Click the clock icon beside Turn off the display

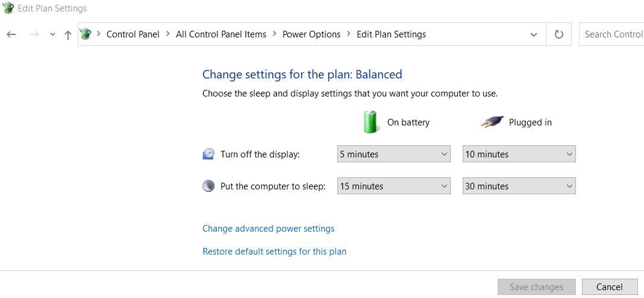pyautogui.click(x=208, y=154)
